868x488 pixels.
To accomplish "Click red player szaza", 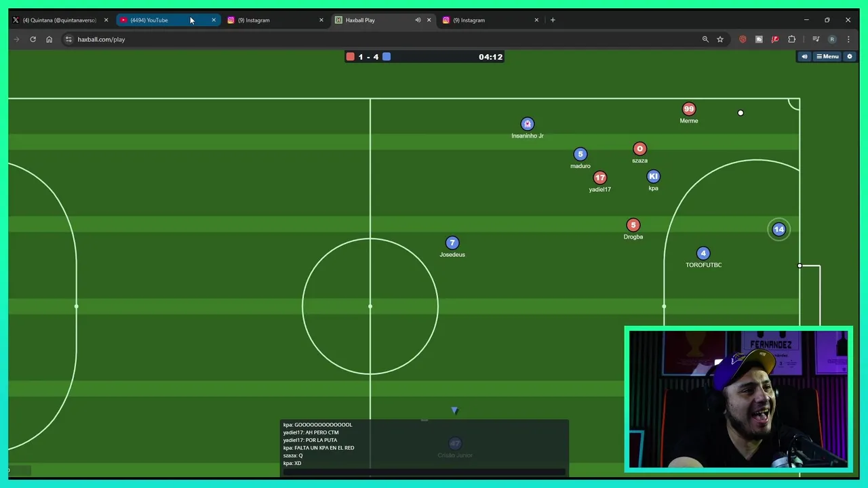I will point(639,148).
